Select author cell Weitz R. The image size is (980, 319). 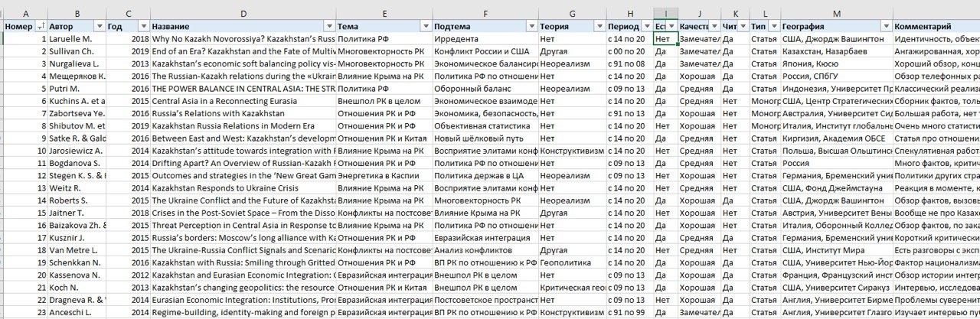click(77, 188)
